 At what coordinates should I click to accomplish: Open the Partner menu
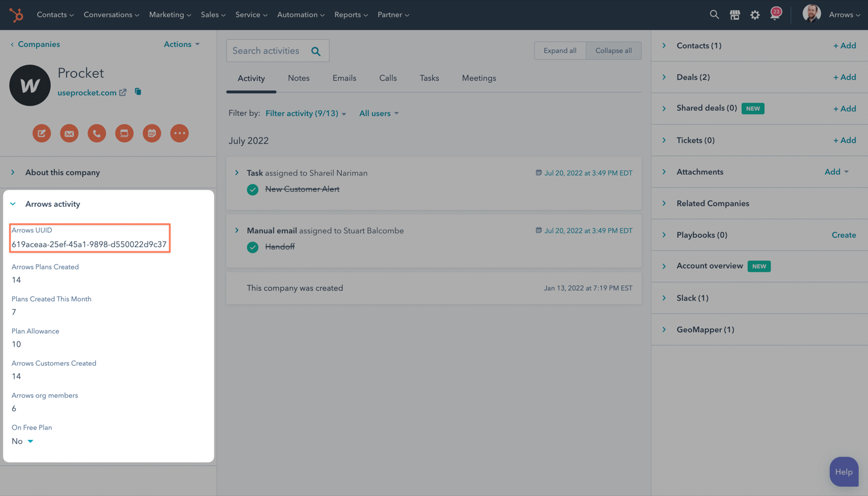pyautogui.click(x=394, y=14)
